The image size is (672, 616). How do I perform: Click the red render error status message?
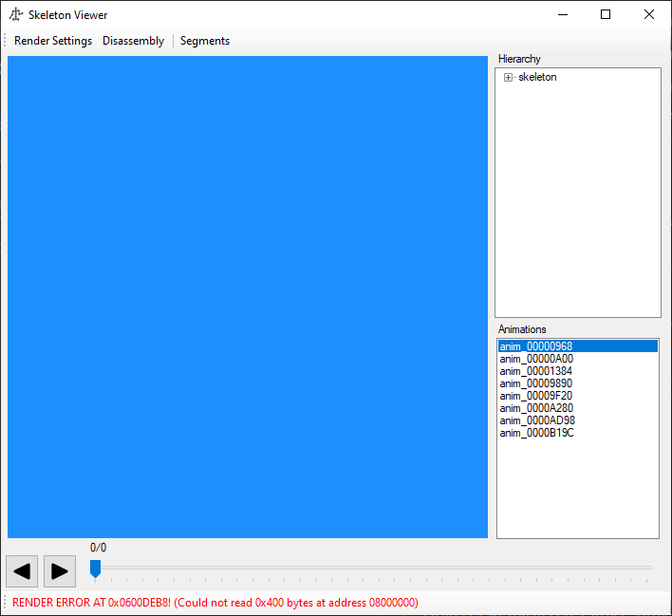pyautogui.click(x=215, y=603)
